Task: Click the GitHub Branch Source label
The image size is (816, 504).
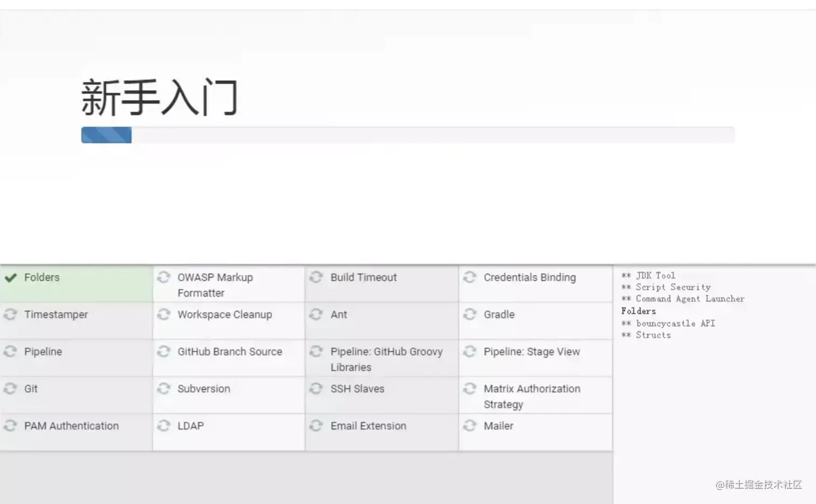Action: [x=230, y=352]
